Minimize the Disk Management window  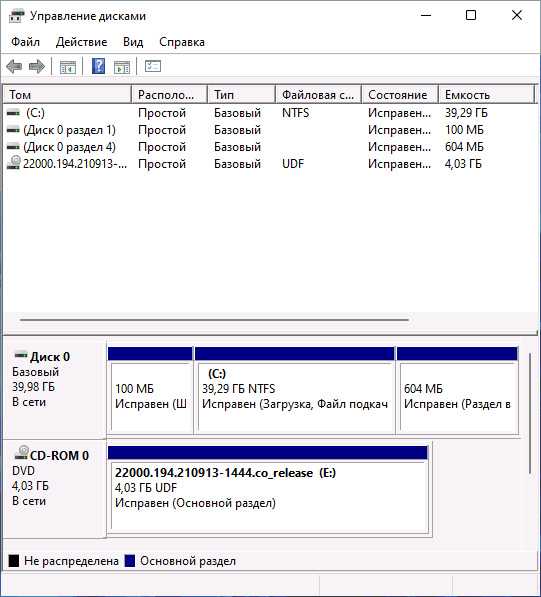[x=426, y=15]
